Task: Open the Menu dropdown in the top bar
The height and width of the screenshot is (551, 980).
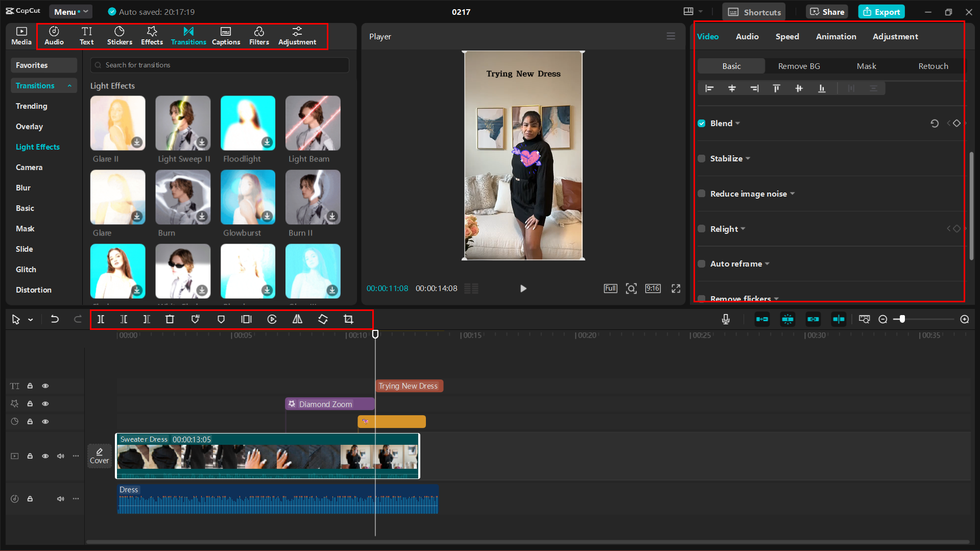Action: click(70, 11)
